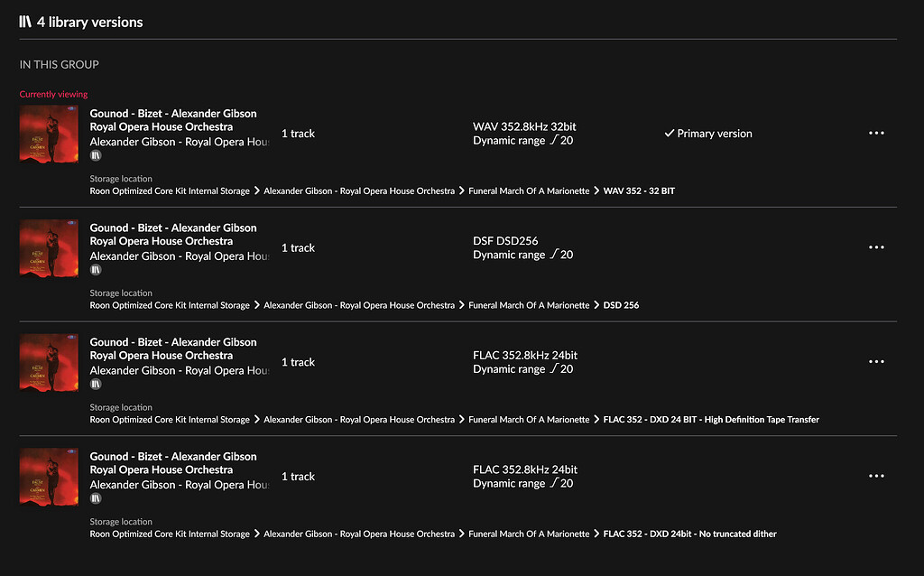Click the library badge under the WAV version title

click(95, 153)
